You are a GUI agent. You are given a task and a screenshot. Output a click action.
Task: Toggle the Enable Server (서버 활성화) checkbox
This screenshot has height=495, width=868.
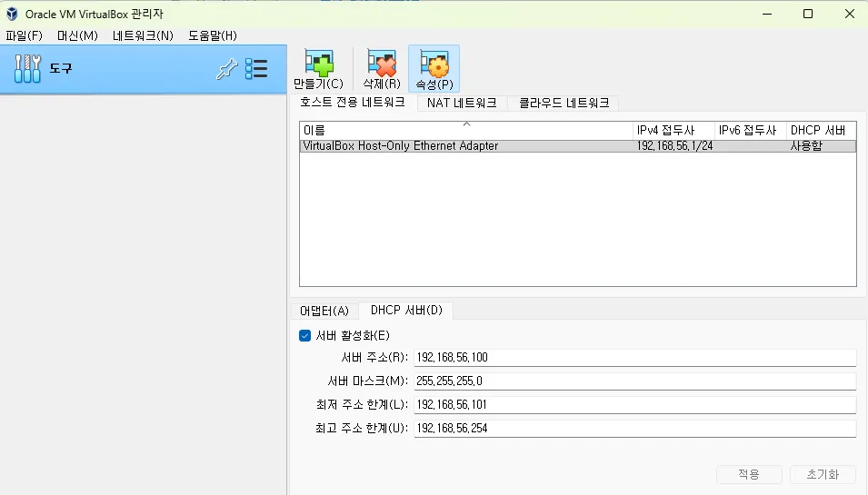305,336
